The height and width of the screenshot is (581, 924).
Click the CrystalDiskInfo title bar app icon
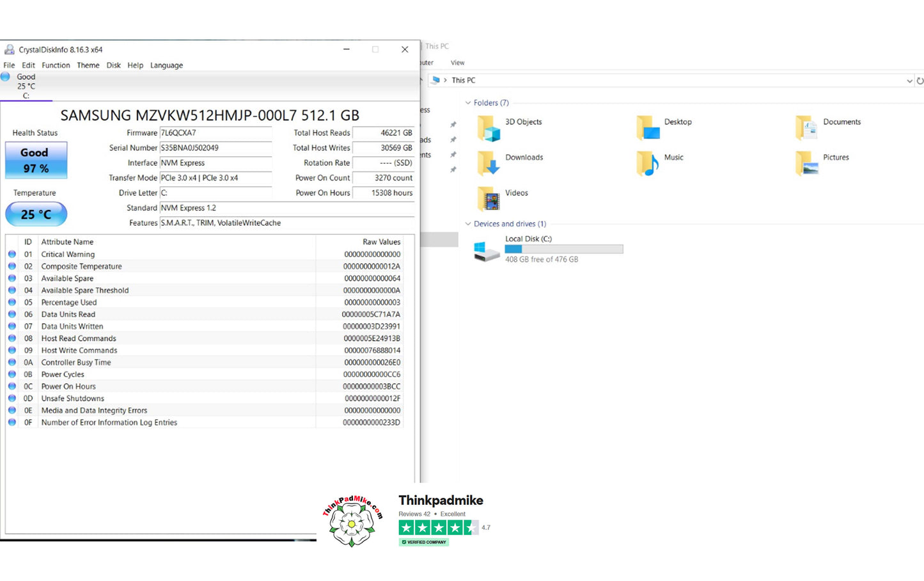(10, 49)
